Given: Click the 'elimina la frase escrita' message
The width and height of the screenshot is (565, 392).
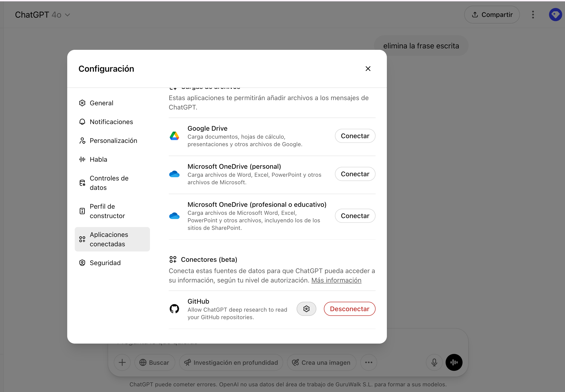Looking at the screenshot, I should point(421,46).
